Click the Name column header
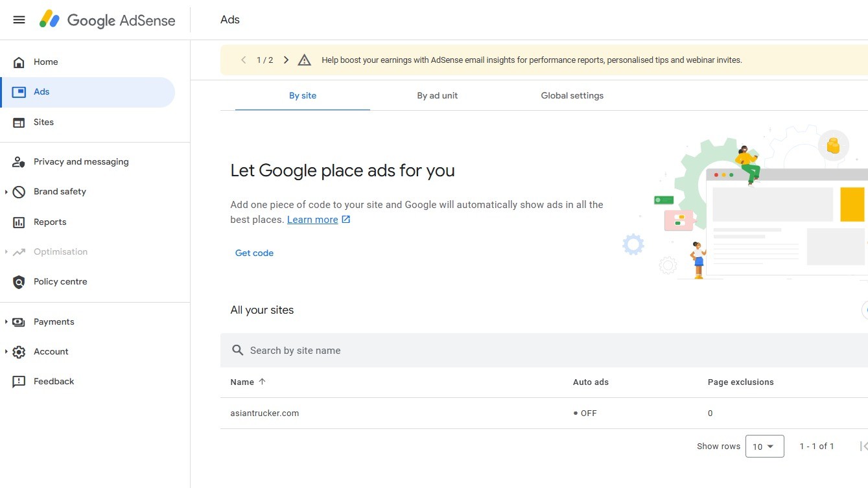This screenshot has width=868, height=488. pyautogui.click(x=242, y=382)
